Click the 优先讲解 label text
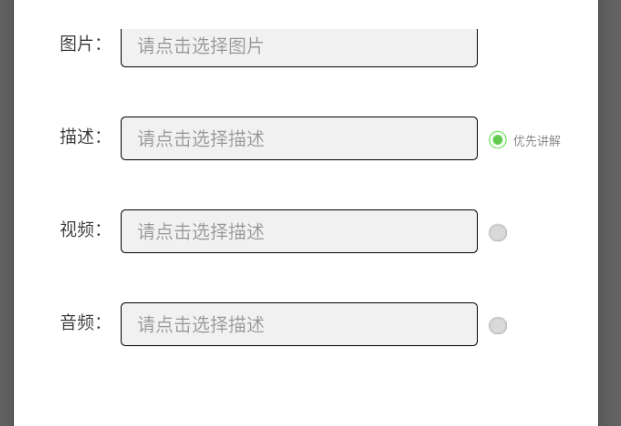 (x=537, y=141)
